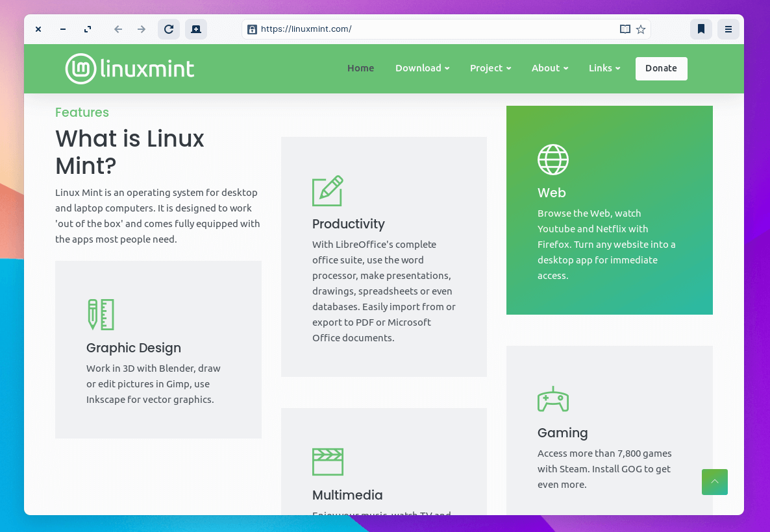Viewport: 770px width, 532px height.
Task: Expand the Project dropdown menu
Action: click(490, 68)
